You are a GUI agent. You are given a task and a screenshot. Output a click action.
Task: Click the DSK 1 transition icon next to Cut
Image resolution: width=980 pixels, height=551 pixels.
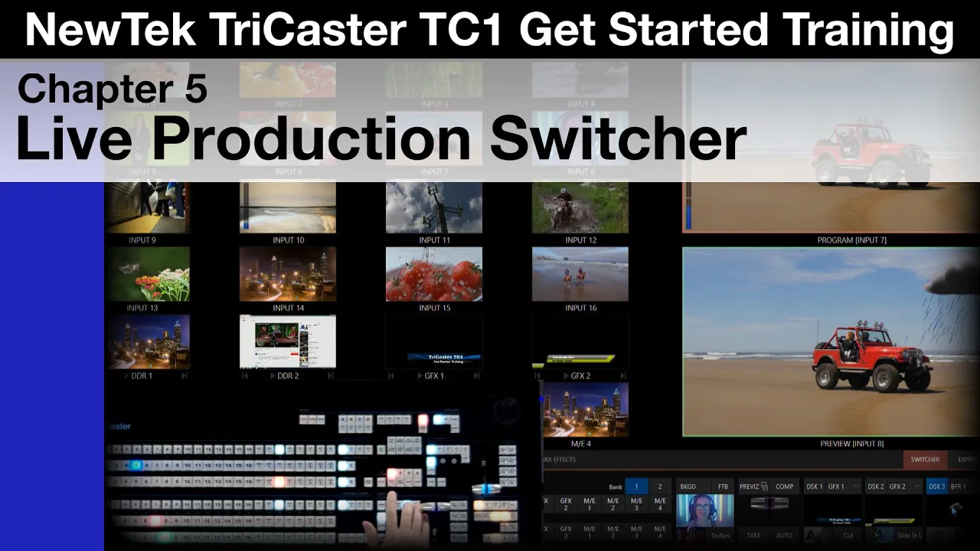[819, 536]
